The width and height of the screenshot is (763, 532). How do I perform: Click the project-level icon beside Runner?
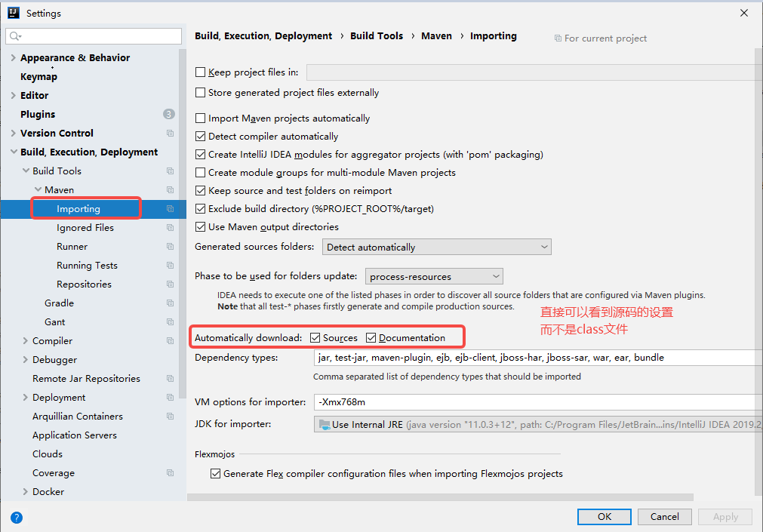pos(170,246)
